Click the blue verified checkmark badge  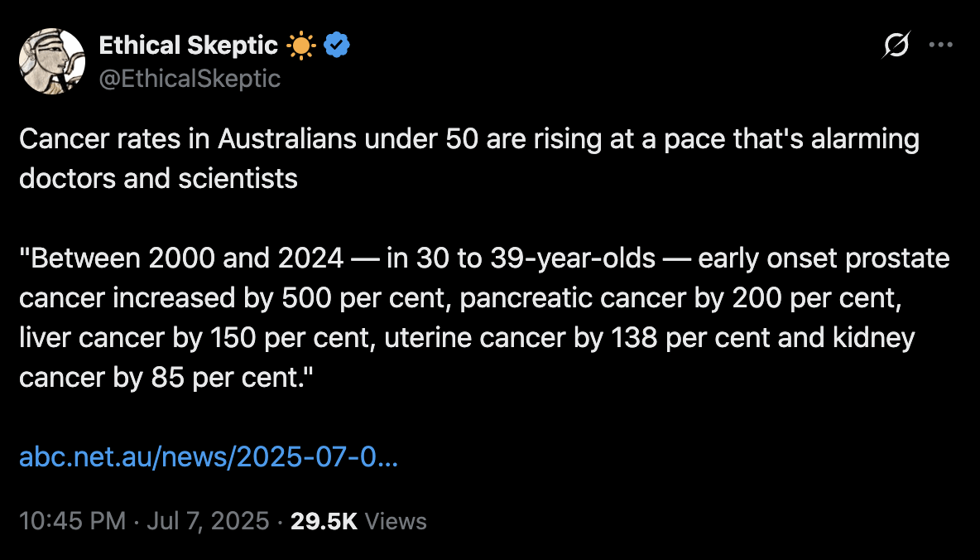pyautogui.click(x=336, y=46)
